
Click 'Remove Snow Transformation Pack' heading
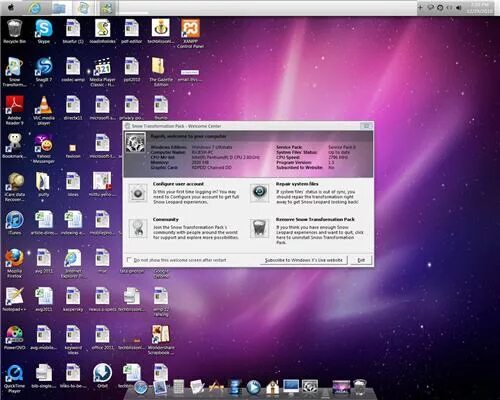tap(315, 219)
